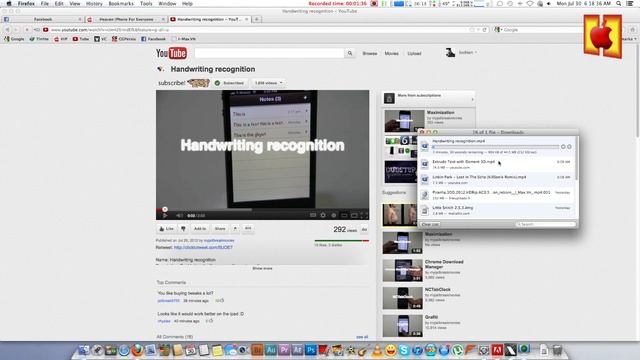Click the see all comments link
Image resolution: width=640 pixels, height=360 pixels.
362,337
